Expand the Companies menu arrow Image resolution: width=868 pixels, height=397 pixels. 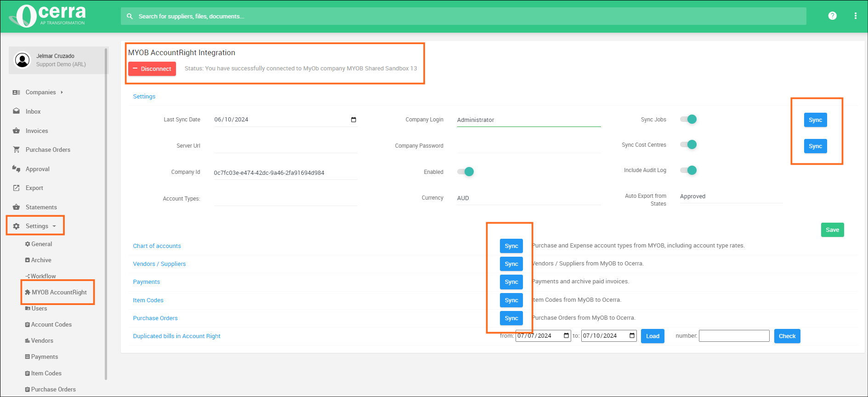[62, 92]
